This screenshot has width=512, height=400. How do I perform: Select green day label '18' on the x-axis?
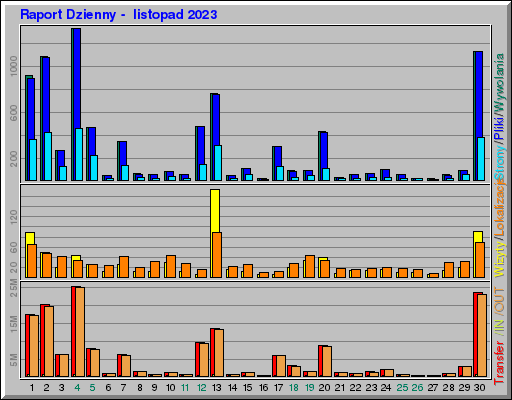click(x=294, y=388)
